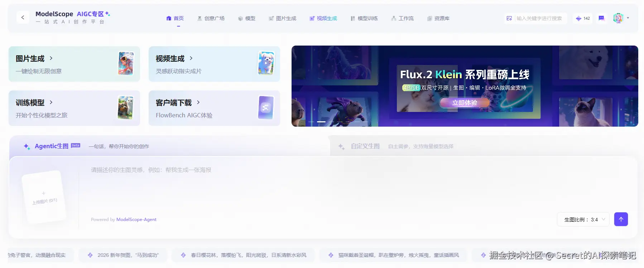Open the 训练模型 card
644x268 pixels.
[x=74, y=108]
